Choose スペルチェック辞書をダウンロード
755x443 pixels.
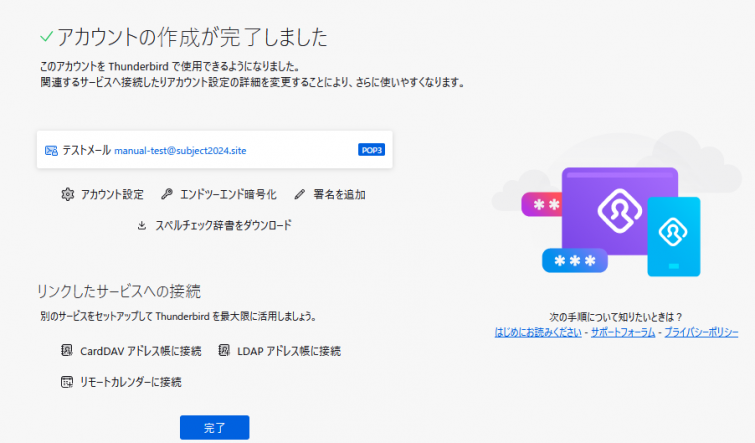(x=223, y=225)
